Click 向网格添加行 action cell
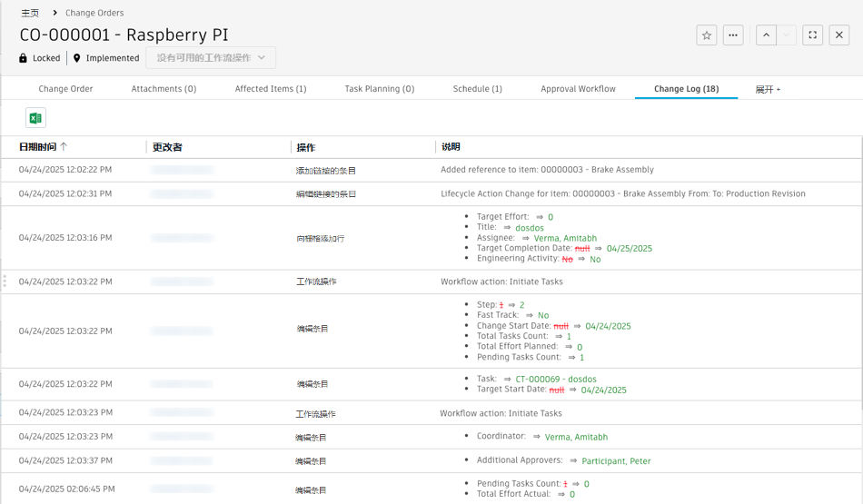This screenshot has height=504, width=863. (x=321, y=238)
